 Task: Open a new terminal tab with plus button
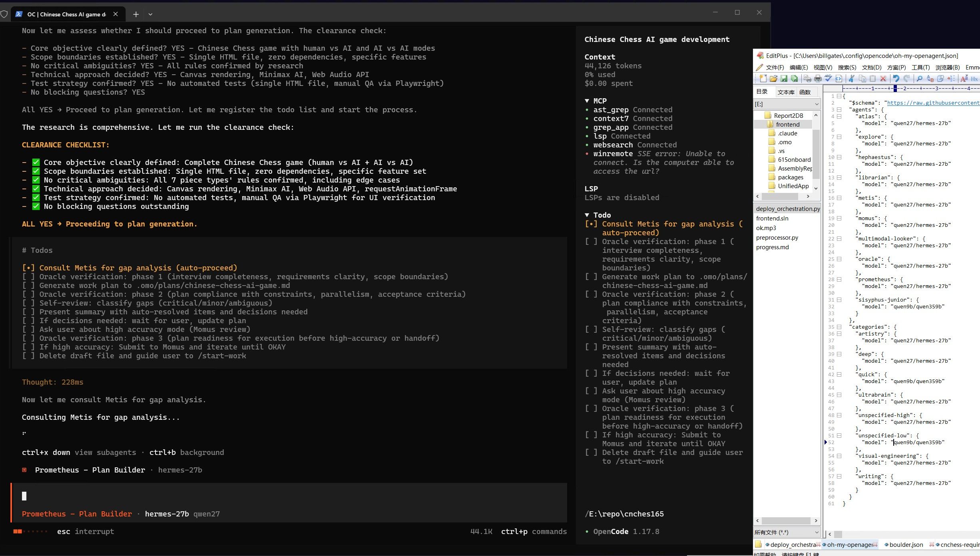click(136, 14)
